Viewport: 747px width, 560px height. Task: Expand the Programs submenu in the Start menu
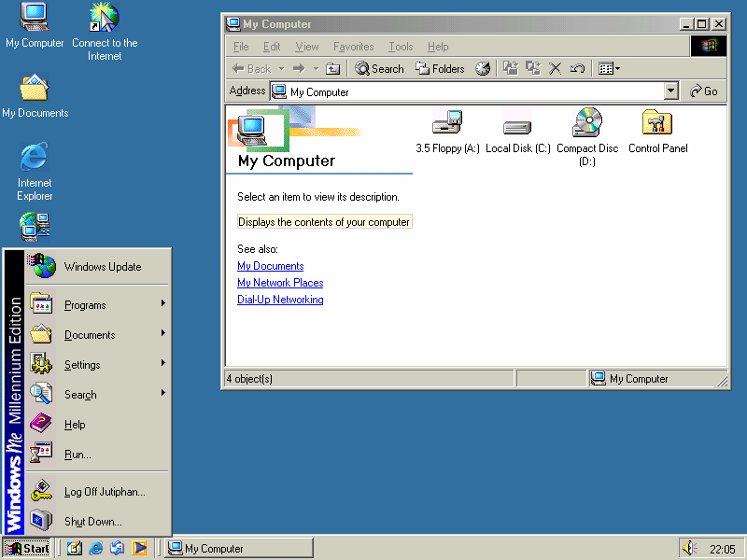(98, 305)
